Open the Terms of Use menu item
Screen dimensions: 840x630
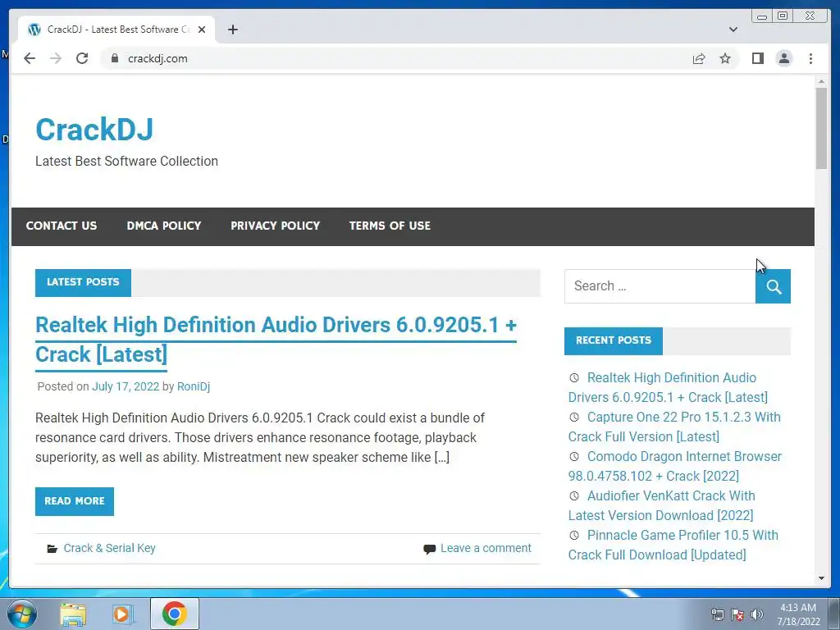pyautogui.click(x=390, y=226)
